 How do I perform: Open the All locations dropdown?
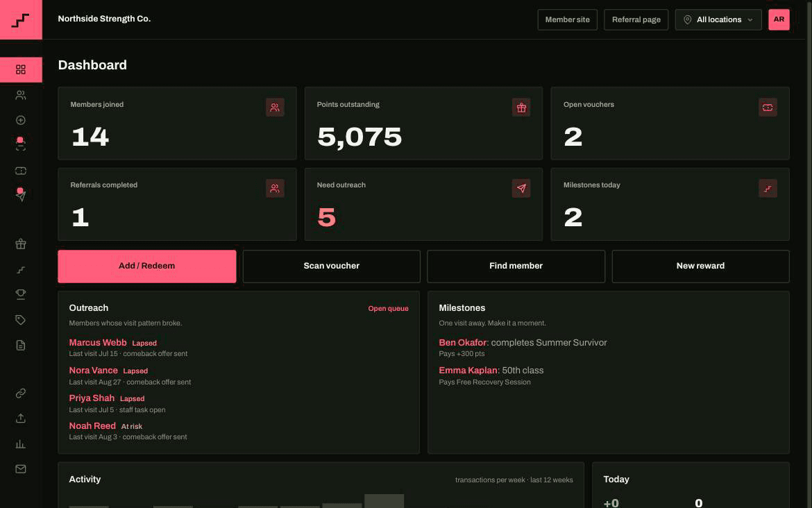[x=718, y=19]
